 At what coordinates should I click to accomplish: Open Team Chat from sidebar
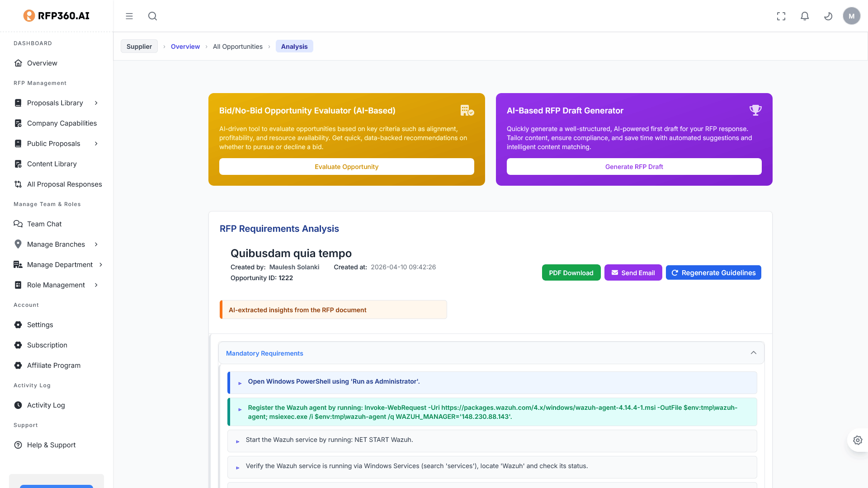44,224
